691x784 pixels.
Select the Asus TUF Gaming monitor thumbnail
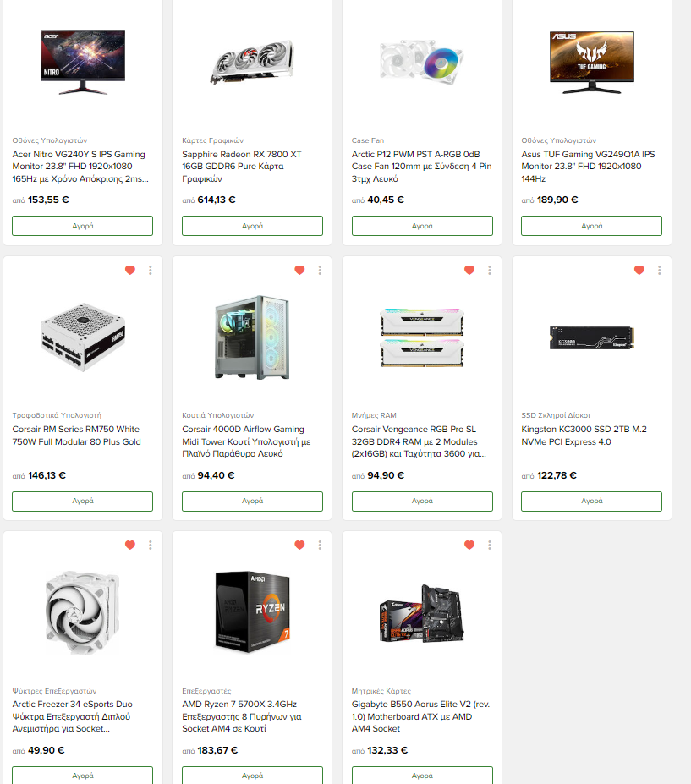591,63
